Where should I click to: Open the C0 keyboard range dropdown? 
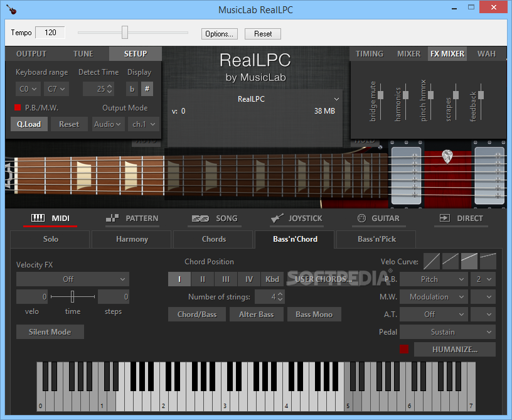coord(28,89)
